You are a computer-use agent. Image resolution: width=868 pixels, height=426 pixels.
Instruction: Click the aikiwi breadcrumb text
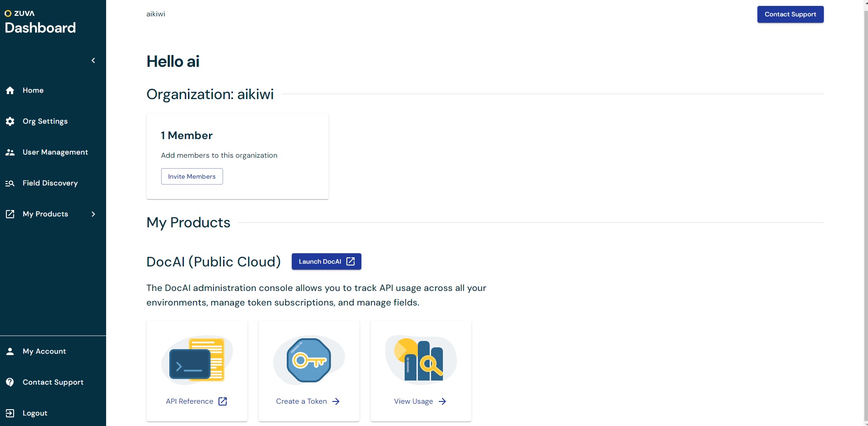pos(156,14)
